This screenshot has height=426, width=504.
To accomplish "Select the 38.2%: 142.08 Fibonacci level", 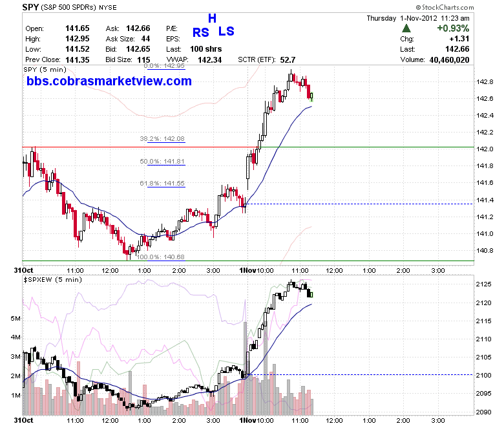I will (x=162, y=139).
